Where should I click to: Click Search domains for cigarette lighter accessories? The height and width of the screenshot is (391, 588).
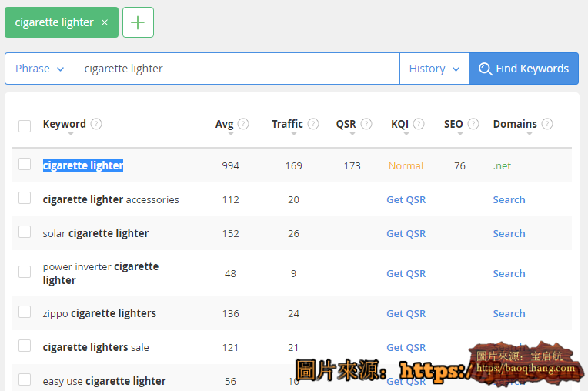click(x=509, y=199)
